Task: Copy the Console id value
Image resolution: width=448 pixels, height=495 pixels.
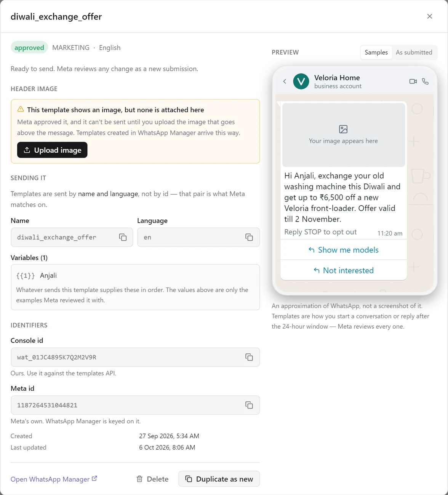Action: [x=249, y=357]
